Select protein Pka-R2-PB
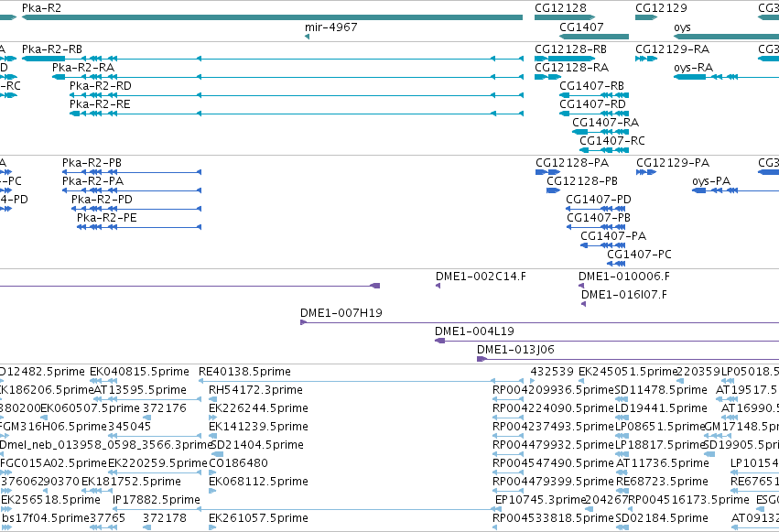This screenshot has width=779, height=532. pyautogui.click(x=132, y=172)
